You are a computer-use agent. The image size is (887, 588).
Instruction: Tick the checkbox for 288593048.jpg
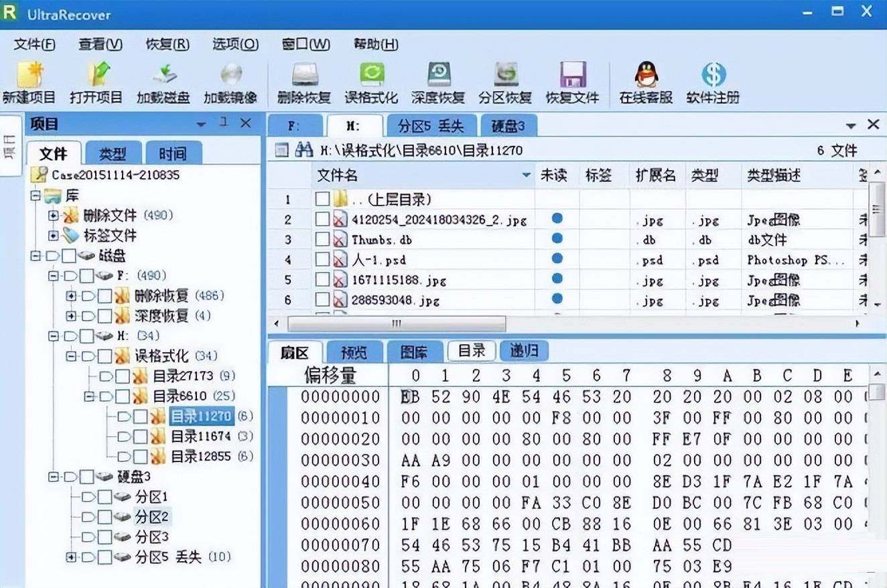tap(323, 300)
